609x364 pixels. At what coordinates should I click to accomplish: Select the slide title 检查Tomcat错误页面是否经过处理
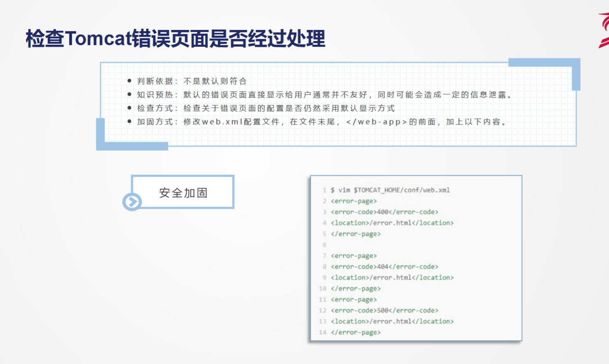click(x=175, y=39)
